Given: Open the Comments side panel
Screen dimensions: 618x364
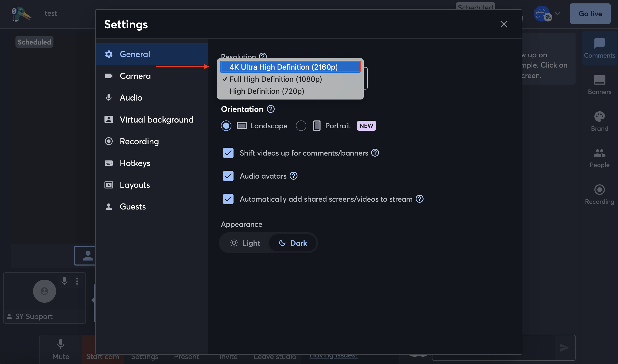Looking at the screenshot, I should point(599,48).
